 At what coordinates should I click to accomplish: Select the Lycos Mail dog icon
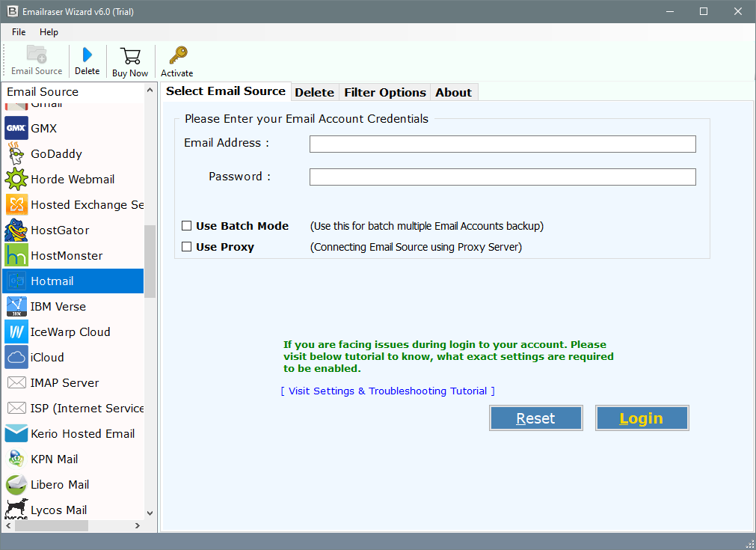pyautogui.click(x=16, y=509)
